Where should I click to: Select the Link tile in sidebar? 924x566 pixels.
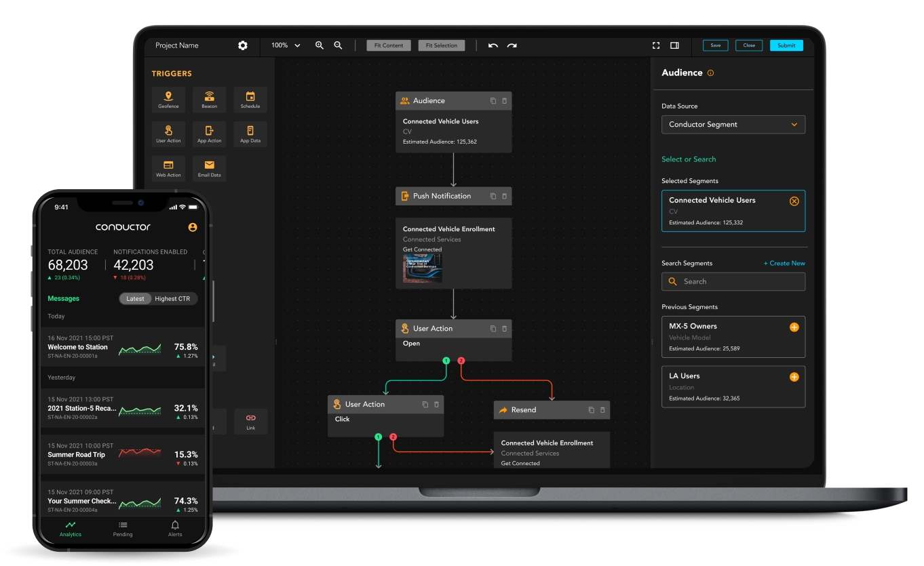(251, 422)
